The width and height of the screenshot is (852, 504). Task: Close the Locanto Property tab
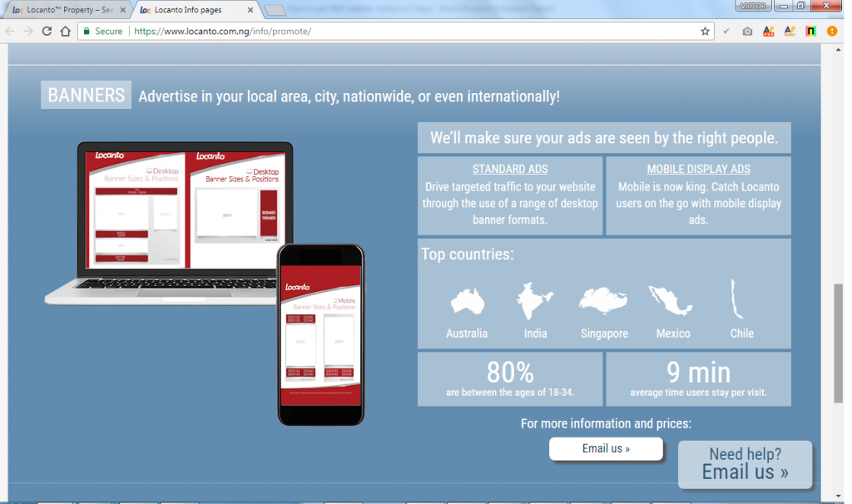pyautogui.click(x=122, y=10)
